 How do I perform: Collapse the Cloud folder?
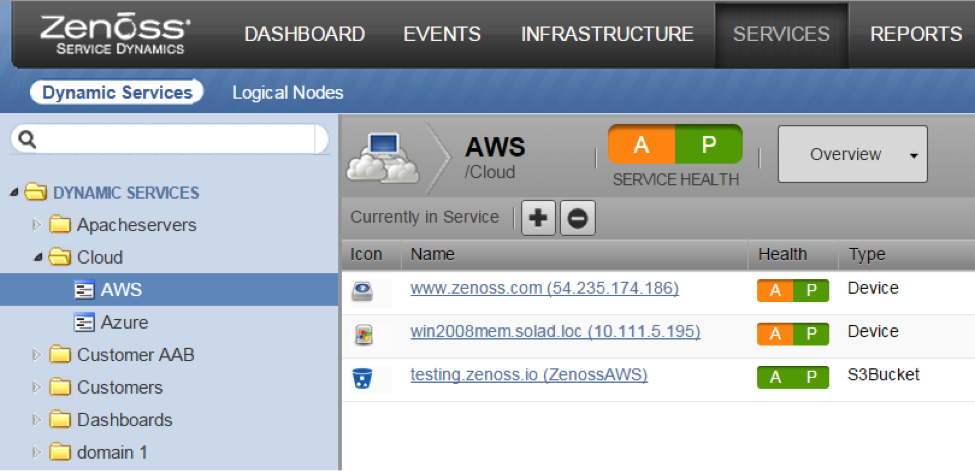pyautogui.click(x=37, y=257)
